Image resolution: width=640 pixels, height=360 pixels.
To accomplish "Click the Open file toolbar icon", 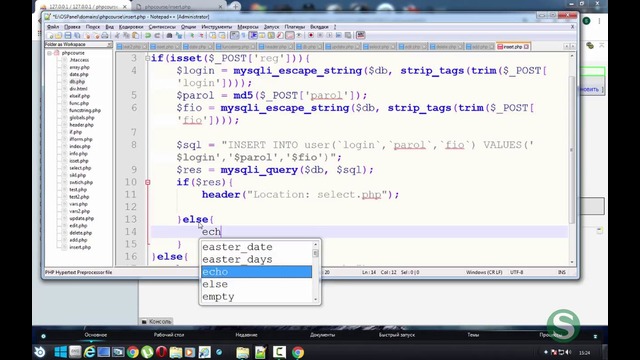I will pos(59,36).
